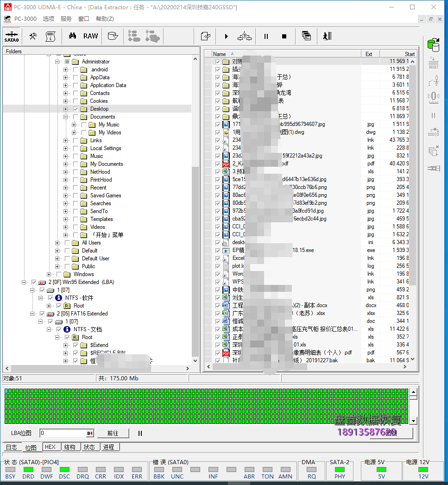Click the red arrow beside LBA input field

pos(90,433)
